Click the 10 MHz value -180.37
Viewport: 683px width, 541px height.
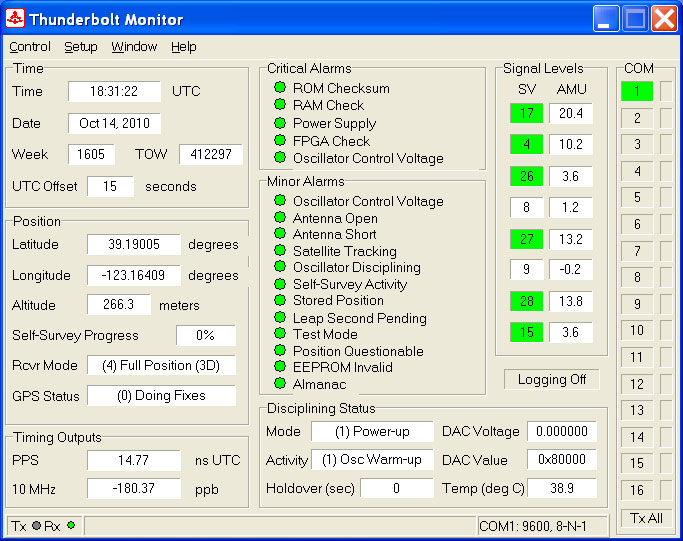tap(134, 488)
